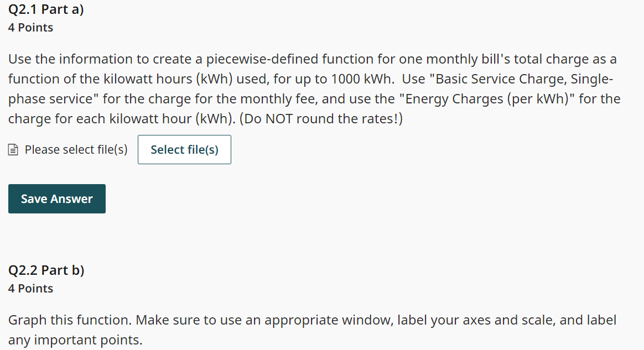Screen dimensions: 644x350
Task: Select the Part b graphing instructions text
Action: point(311,330)
